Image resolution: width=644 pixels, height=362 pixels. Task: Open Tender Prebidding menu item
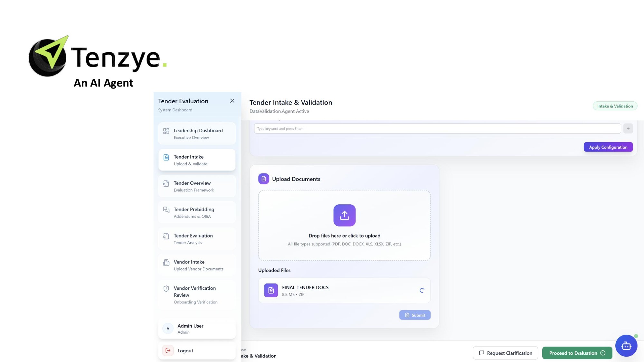(197, 212)
